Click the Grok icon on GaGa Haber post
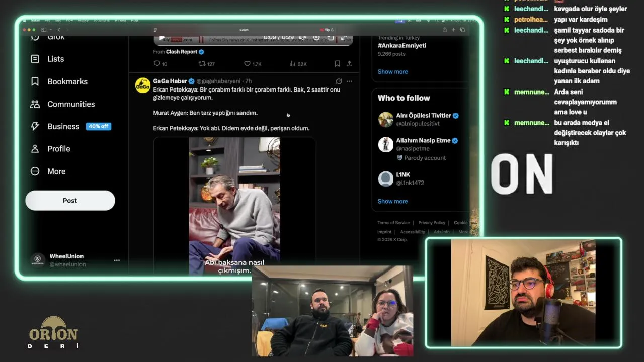644x362 pixels. (339, 81)
